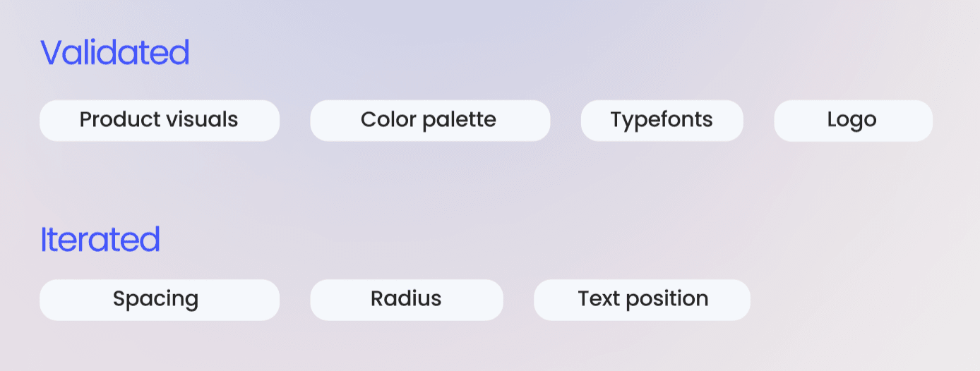Tap Product visuals under Validated
980x371 pixels.
tap(160, 121)
